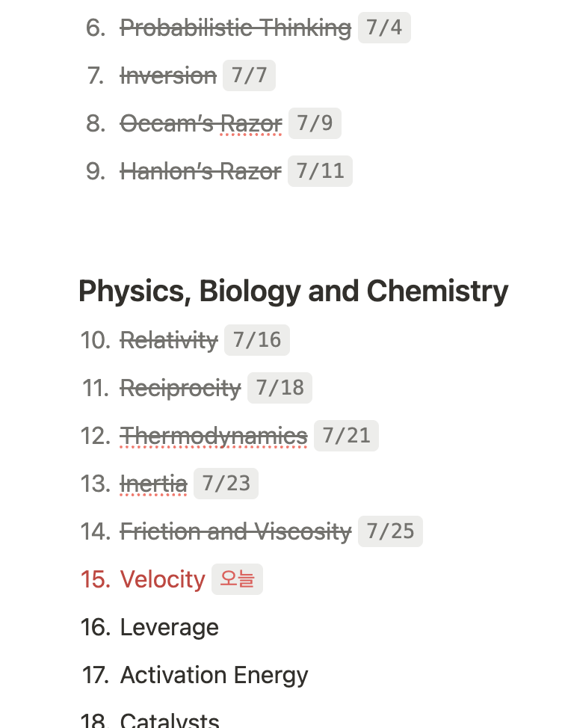Open the 7/18 date next to Reciprocity
562x728 pixels.
pyautogui.click(x=280, y=389)
